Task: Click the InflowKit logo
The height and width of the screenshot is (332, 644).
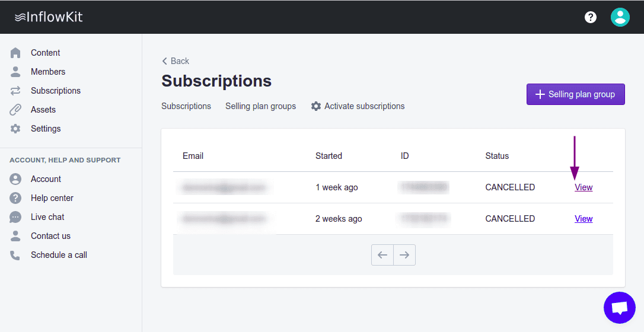Action: (49, 17)
